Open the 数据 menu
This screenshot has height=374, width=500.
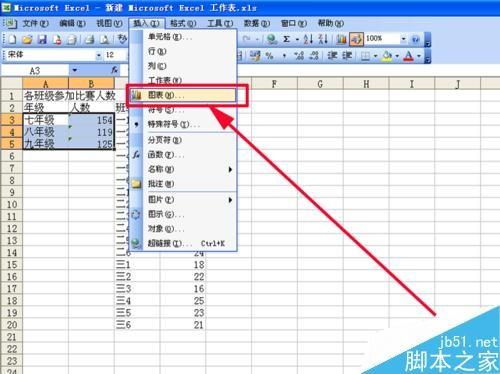tap(256, 23)
